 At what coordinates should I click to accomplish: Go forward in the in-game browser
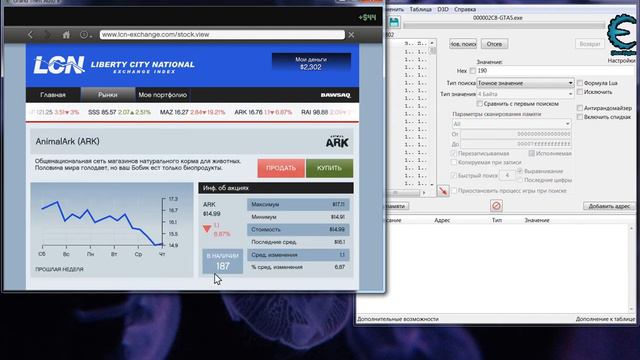47,35
